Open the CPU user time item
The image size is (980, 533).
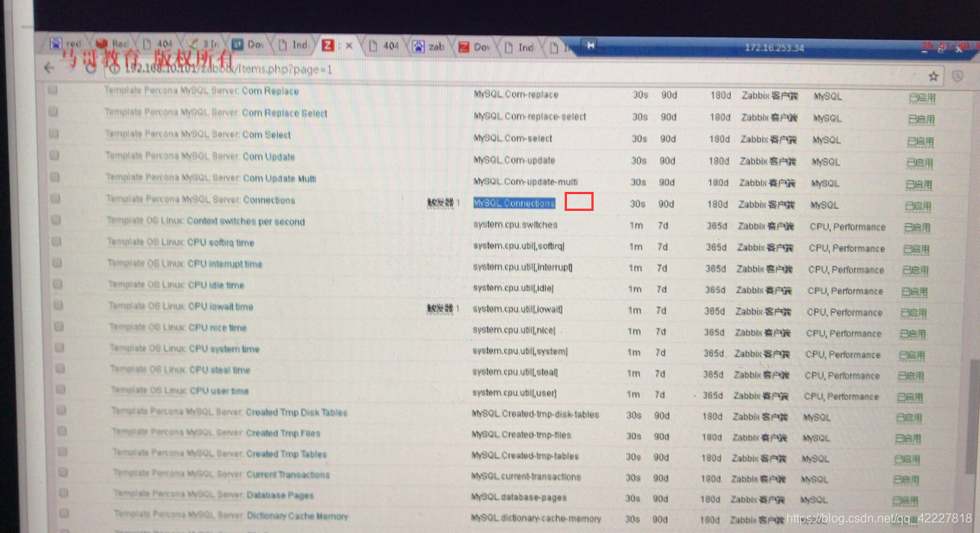click(x=219, y=391)
